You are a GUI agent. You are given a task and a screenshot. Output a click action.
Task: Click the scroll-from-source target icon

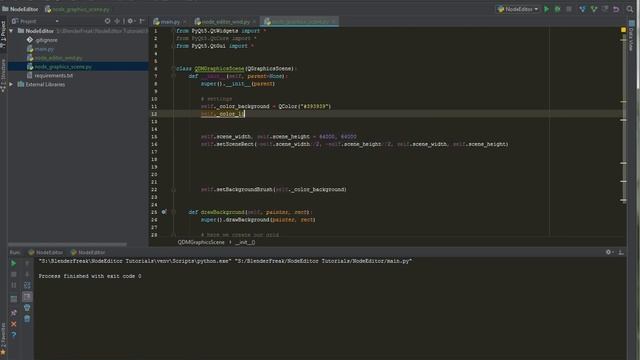pos(107,21)
